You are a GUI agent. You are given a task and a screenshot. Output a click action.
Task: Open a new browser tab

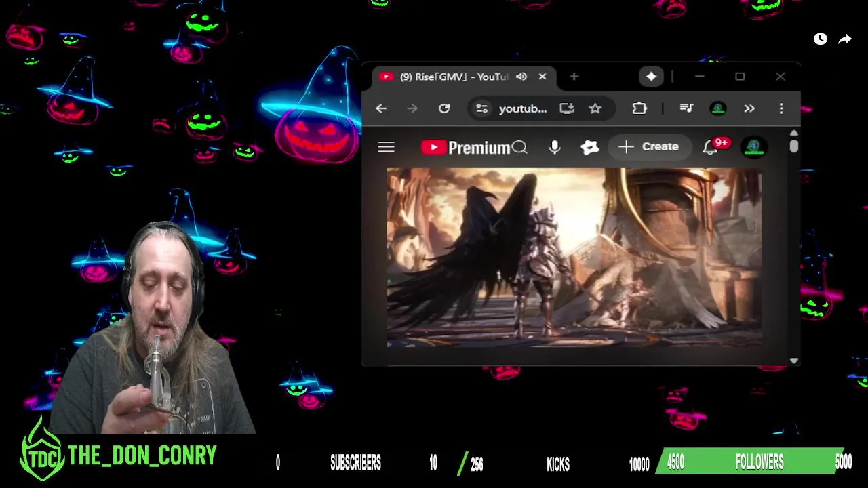point(574,77)
